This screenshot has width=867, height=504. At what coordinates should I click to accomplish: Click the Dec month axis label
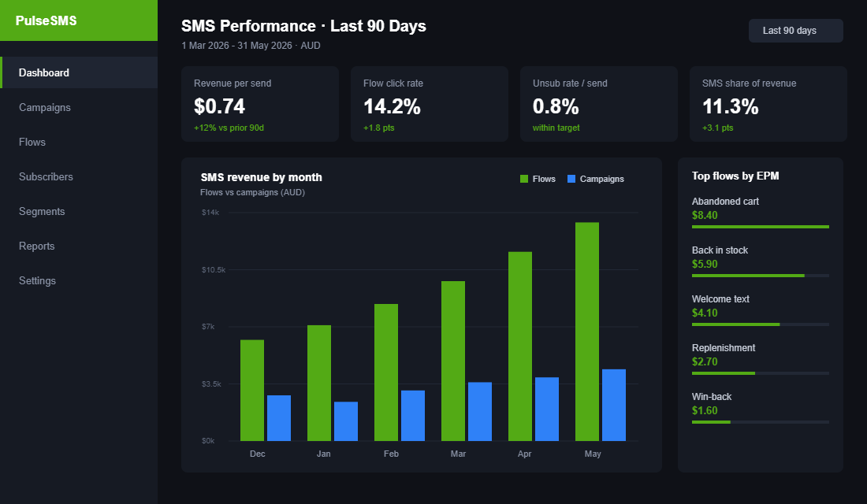click(x=258, y=454)
